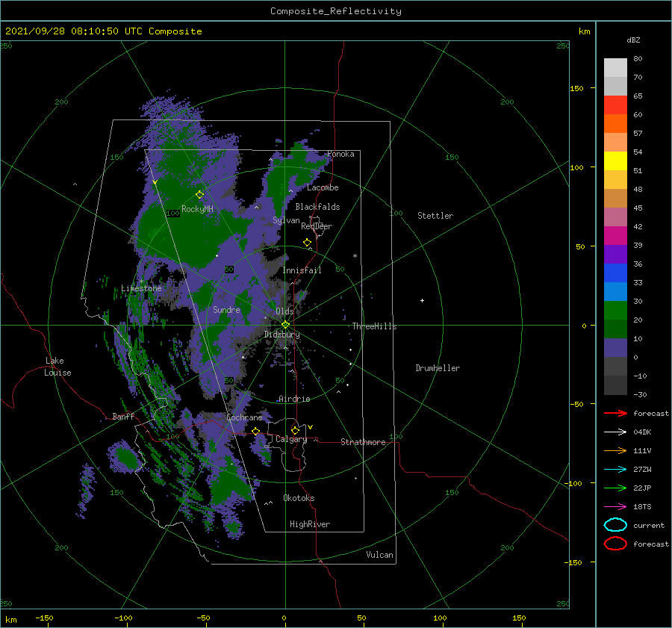Click the yellow radar site marker at Olds
Viewport: 672px width, 628px height.
point(285,325)
